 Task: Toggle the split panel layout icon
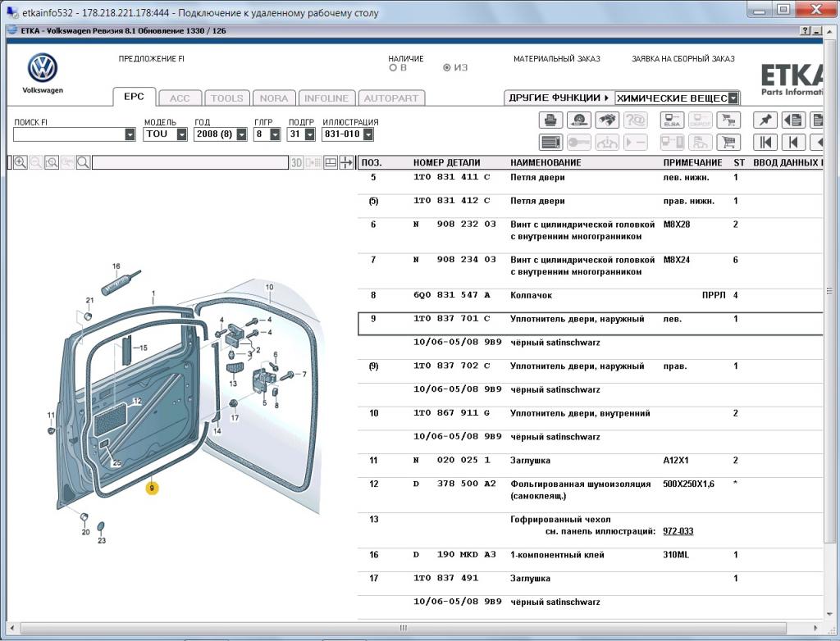tap(331, 162)
